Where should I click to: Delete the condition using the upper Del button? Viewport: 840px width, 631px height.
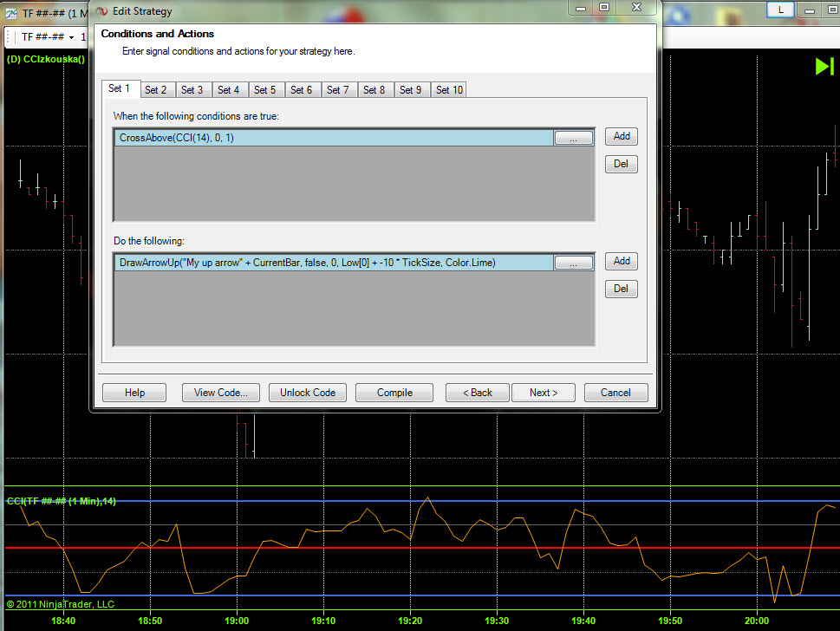(x=622, y=164)
